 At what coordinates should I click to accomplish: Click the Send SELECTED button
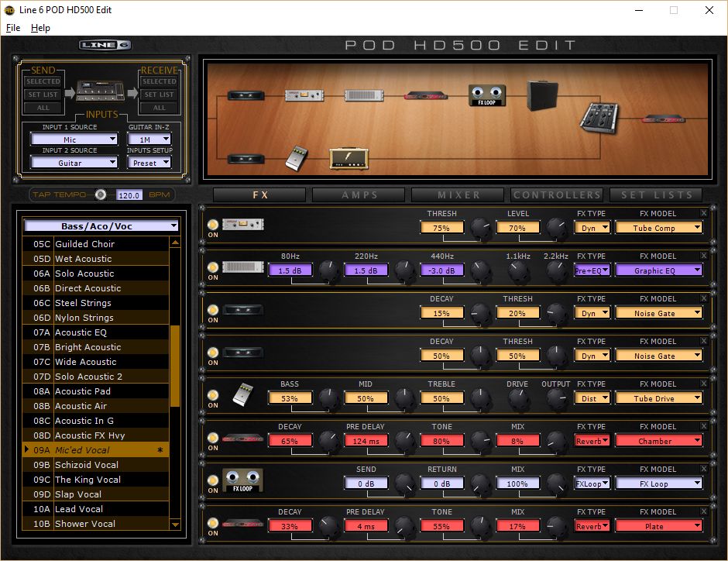(x=43, y=81)
